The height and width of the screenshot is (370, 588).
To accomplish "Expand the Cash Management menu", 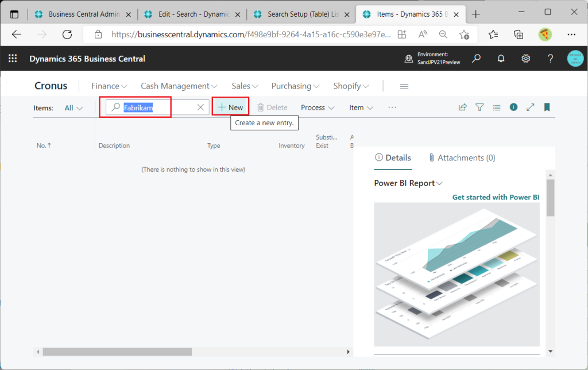I will tap(179, 86).
